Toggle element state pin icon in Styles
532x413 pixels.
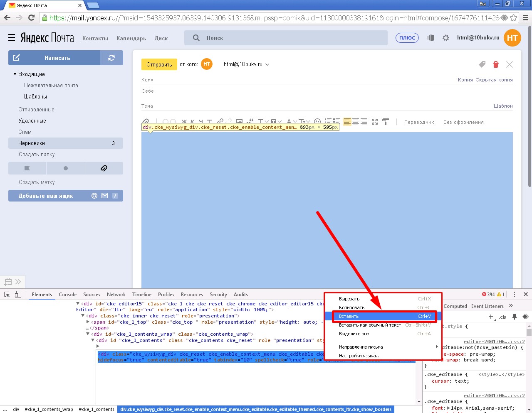(x=515, y=317)
